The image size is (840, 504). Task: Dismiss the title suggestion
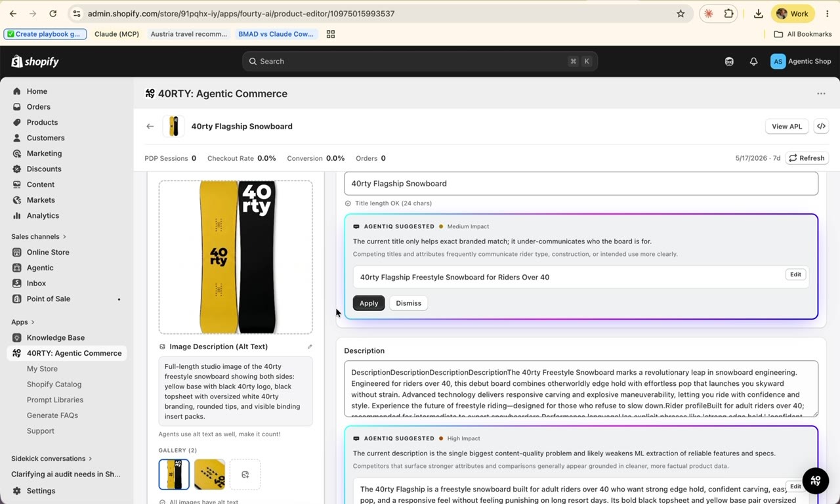point(409,303)
